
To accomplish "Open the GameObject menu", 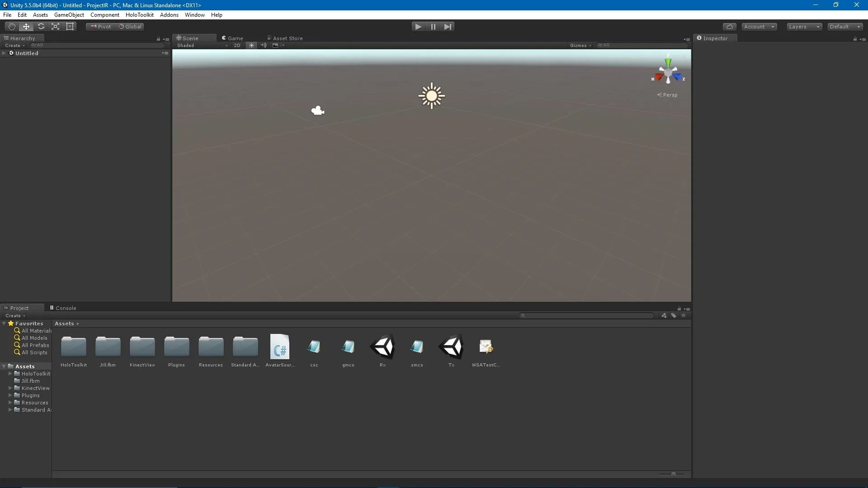I will pos(69,15).
